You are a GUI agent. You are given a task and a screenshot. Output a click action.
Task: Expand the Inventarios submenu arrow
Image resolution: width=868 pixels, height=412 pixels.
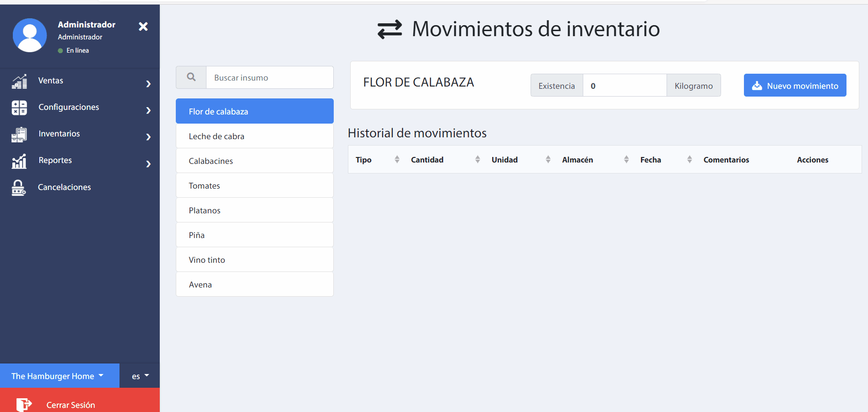tap(148, 137)
